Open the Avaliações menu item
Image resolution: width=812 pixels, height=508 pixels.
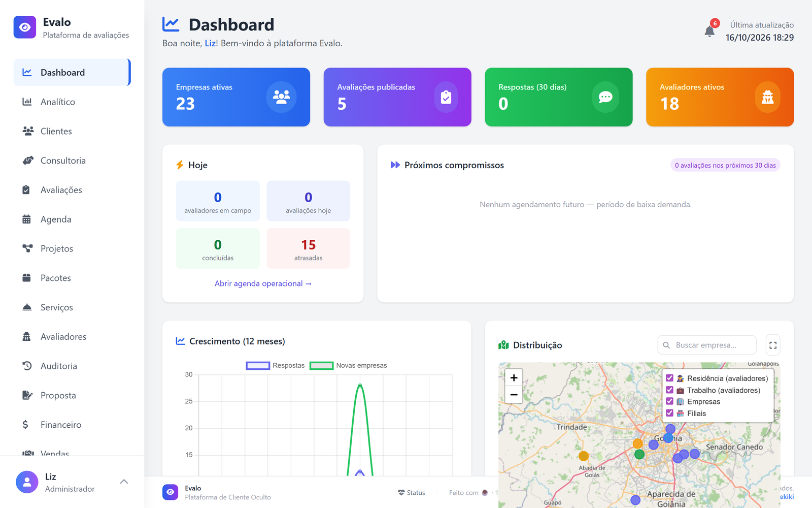click(72, 190)
